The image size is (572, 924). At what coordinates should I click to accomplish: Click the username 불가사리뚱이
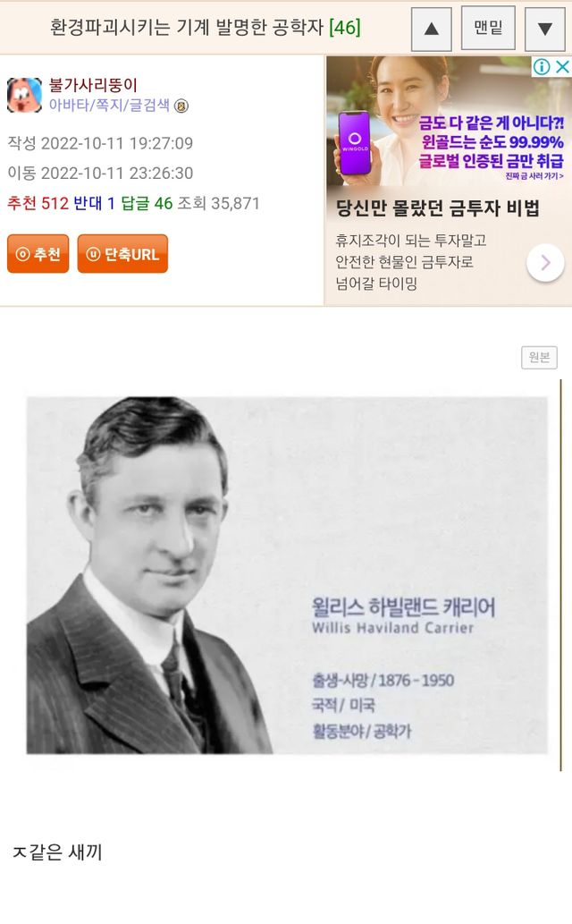93,85
